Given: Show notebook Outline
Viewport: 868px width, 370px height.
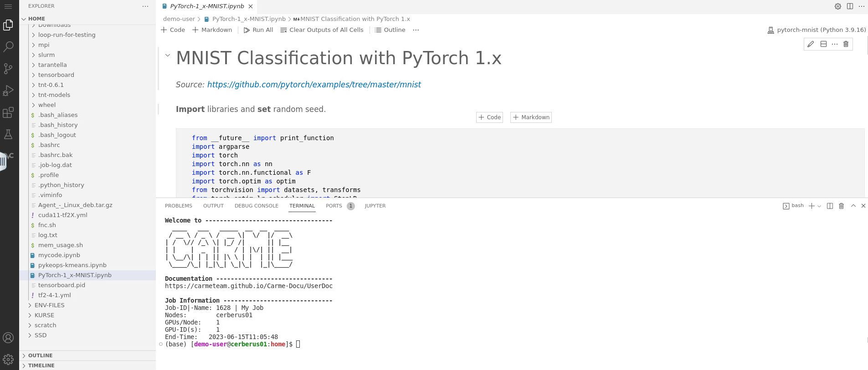Looking at the screenshot, I should tap(390, 30).
